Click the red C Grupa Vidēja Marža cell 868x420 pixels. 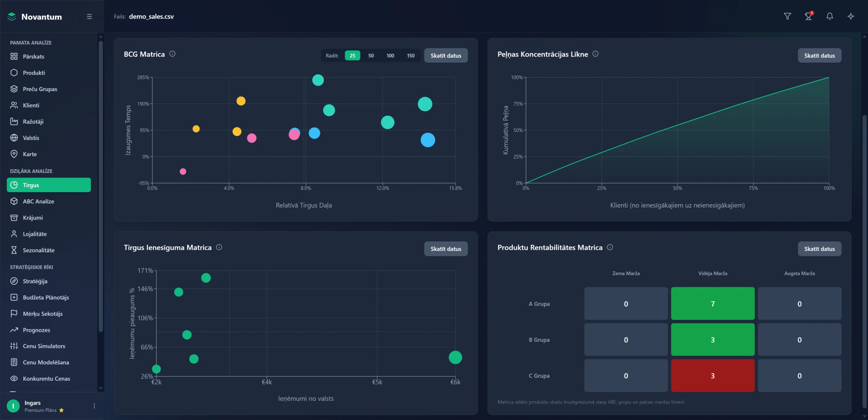[x=712, y=376]
